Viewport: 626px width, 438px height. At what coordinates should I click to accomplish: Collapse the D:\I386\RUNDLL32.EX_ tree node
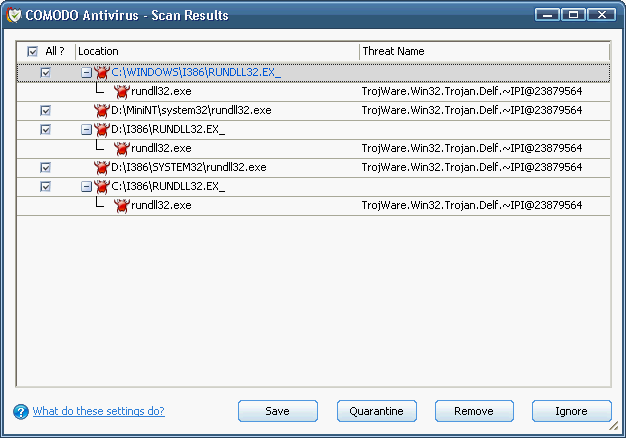pos(86,130)
